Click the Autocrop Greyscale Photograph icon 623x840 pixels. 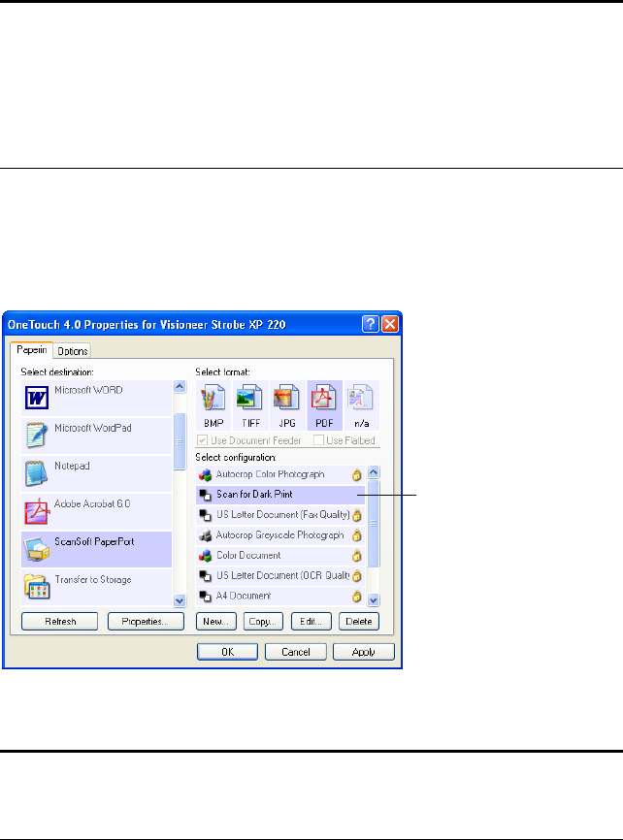(x=206, y=535)
